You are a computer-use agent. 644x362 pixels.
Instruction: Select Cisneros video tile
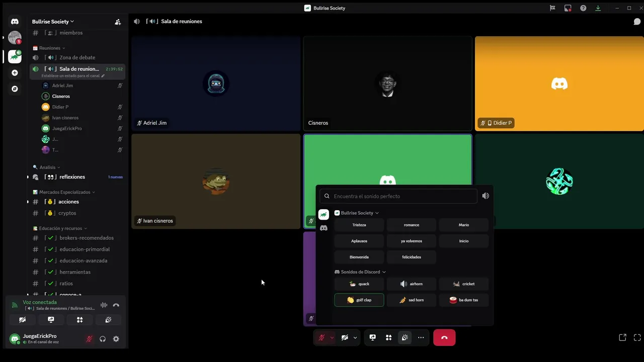387,83
